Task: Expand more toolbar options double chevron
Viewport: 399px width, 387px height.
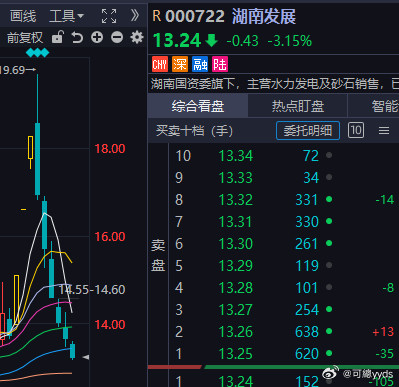Action: pos(135,15)
